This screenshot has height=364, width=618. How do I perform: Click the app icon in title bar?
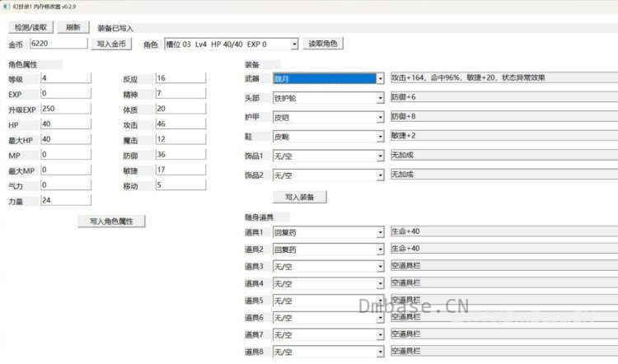click(6, 7)
